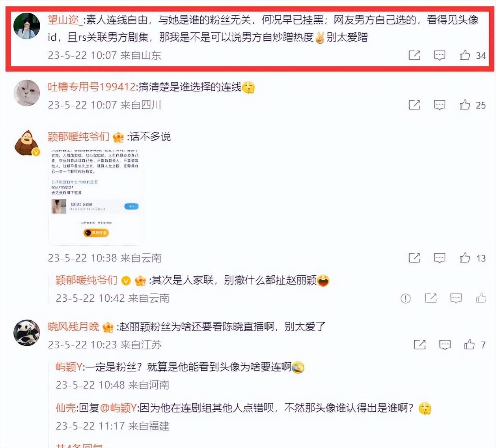Report the 10:42 reply via exclamation icon
The width and height of the screenshot is (496, 448).
pyautogui.click(x=405, y=299)
